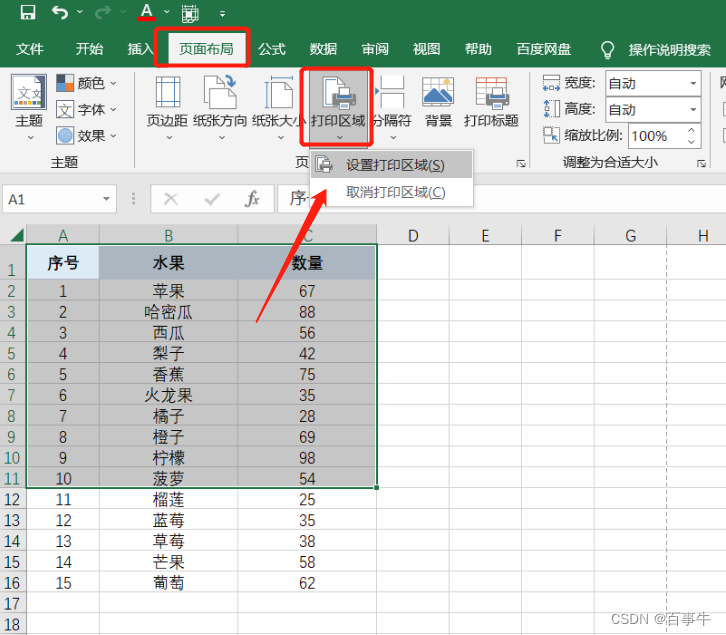This screenshot has width=726, height=635.
Task: Click cell containing 火龙果
Action: point(169,395)
